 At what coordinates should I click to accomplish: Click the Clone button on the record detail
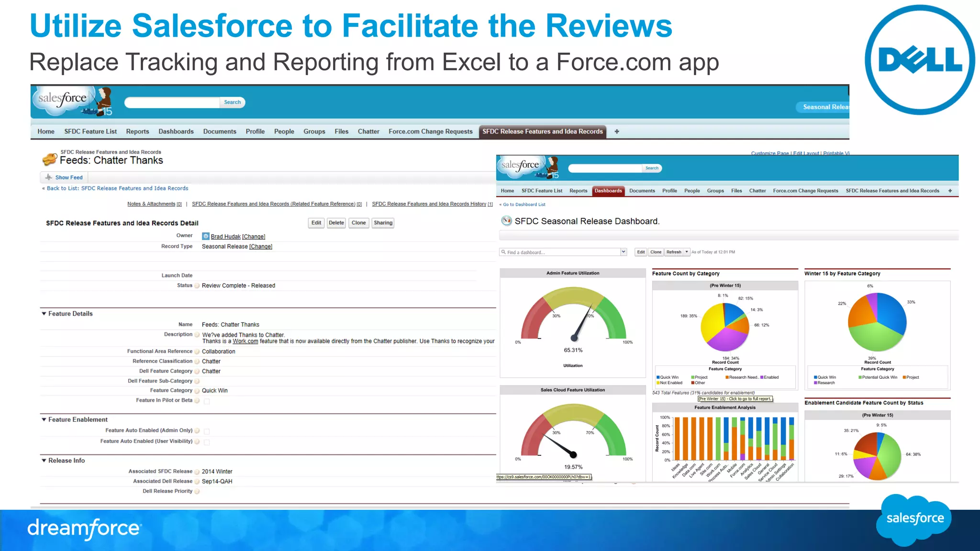tap(359, 223)
